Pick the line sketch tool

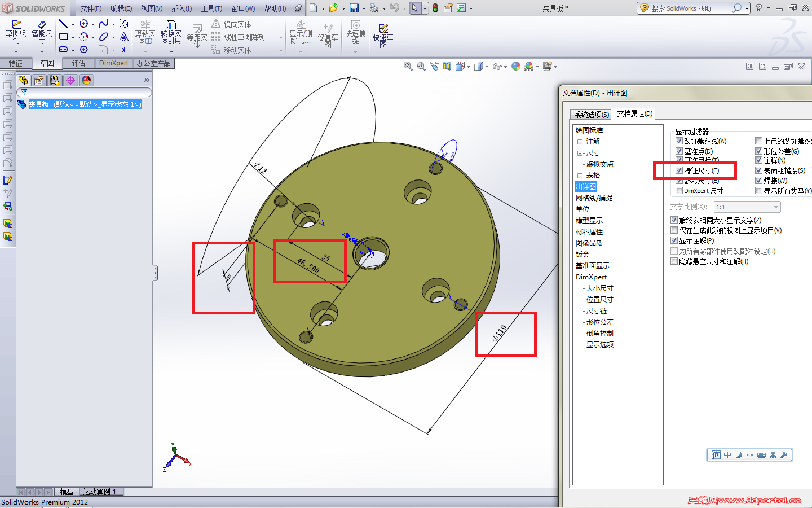(x=63, y=24)
